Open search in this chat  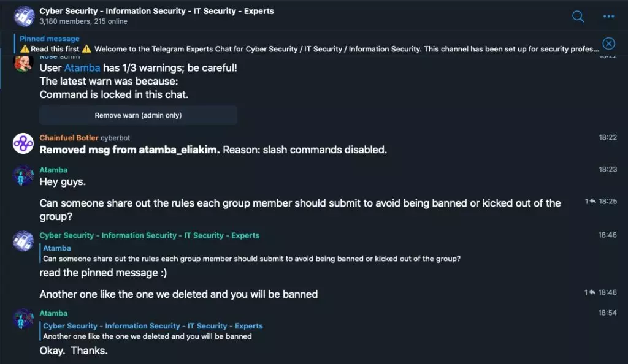tap(578, 17)
